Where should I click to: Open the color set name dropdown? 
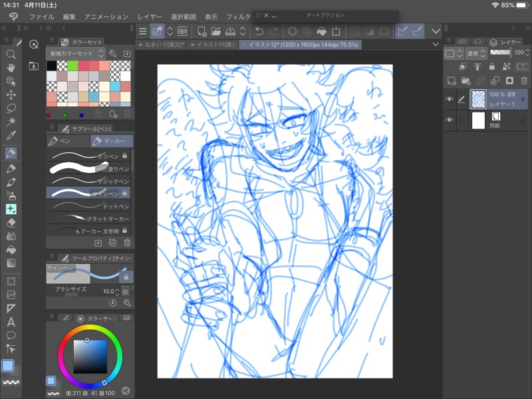(x=75, y=53)
